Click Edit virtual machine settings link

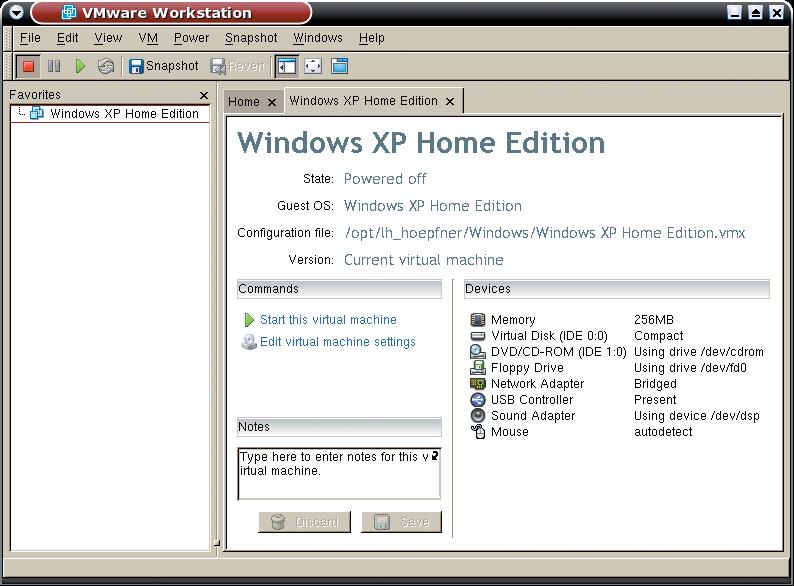pos(338,341)
